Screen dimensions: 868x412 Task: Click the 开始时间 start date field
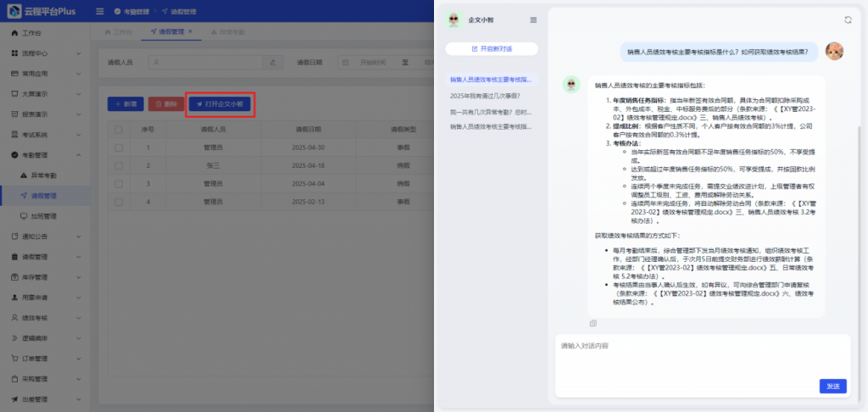(x=374, y=63)
